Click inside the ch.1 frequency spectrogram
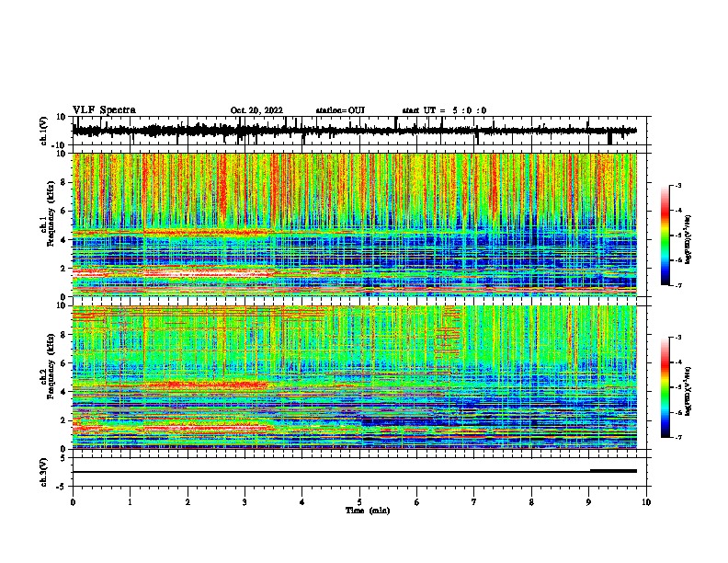Viewport: 728px width, 563px height. (355, 224)
